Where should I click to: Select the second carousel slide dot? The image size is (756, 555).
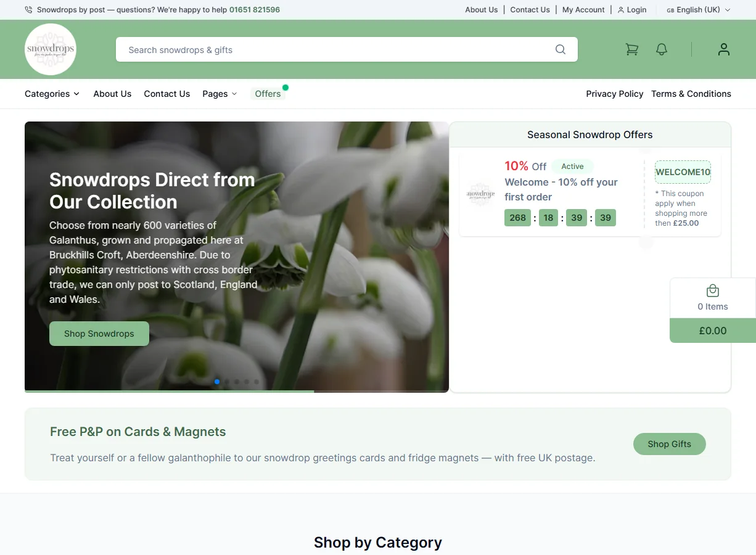pos(227,382)
